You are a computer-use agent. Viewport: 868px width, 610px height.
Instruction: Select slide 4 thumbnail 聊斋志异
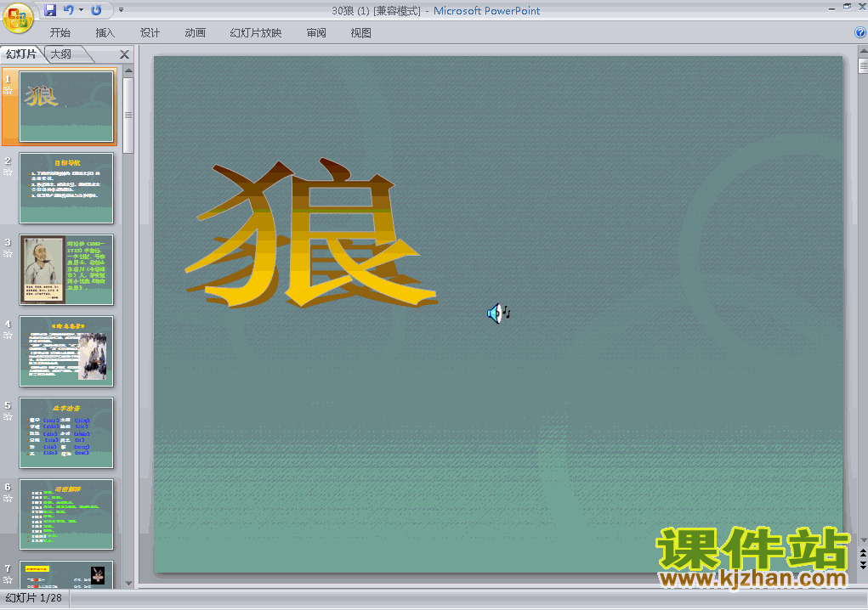point(66,351)
